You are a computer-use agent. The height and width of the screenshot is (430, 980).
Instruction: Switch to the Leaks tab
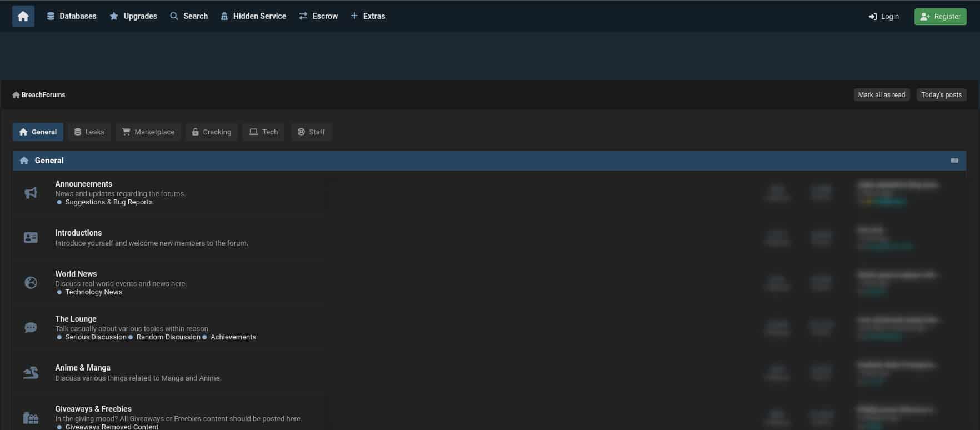coord(89,132)
